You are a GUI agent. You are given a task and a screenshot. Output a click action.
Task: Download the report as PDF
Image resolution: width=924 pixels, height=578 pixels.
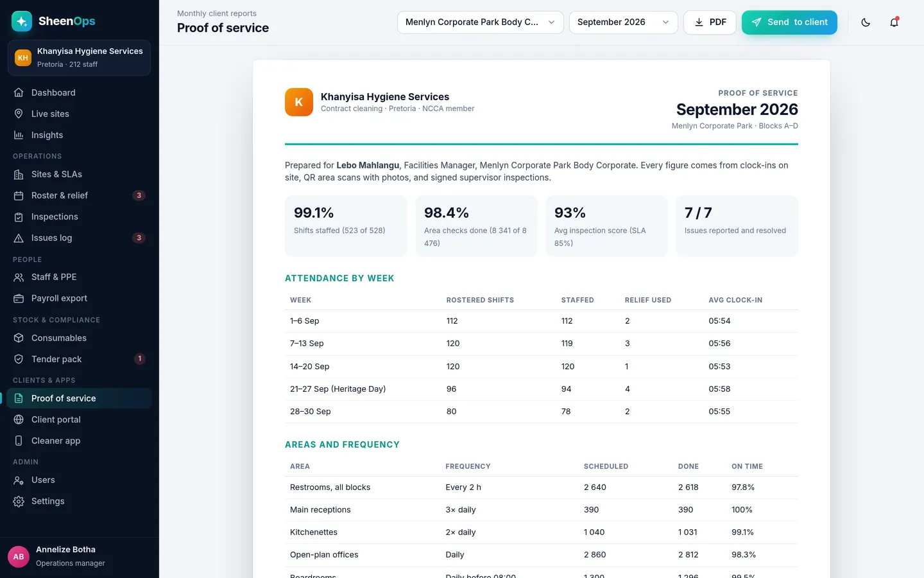pyautogui.click(x=710, y=22)
